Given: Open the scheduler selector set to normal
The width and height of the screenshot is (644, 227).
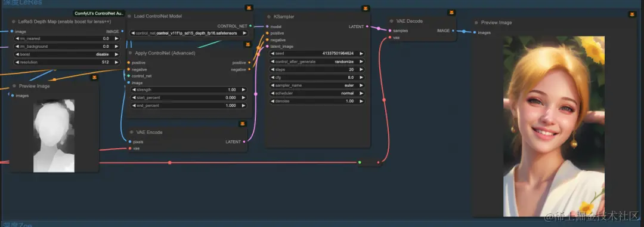Looking at the screenshot, I should click(x=317, y=93).
